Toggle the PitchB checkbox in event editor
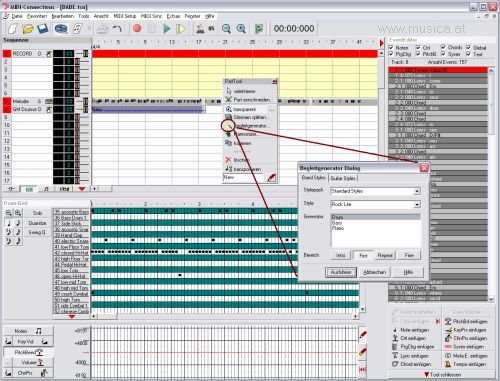 click(418, 54)
